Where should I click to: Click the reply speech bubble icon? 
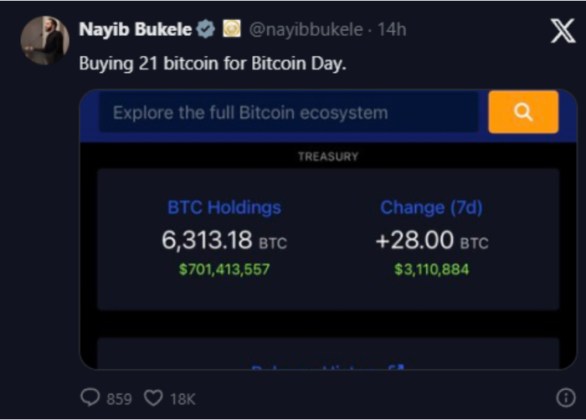(90, 398)
